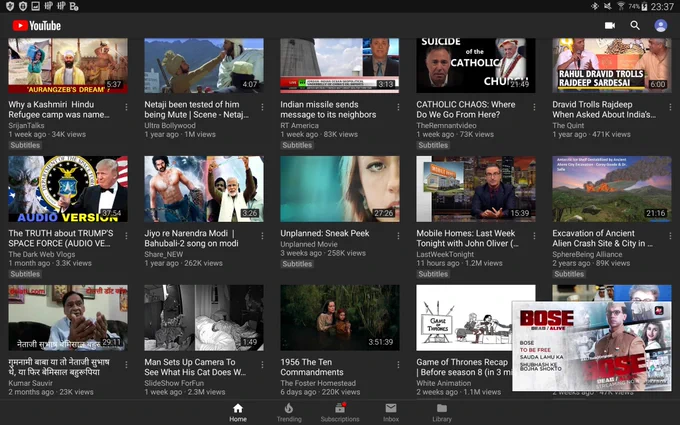The image size is (680, 425).
Task: Open options menu for Dravid Trolls Rajdeep video
Action: pyautogui.click(x=670, y=107)
